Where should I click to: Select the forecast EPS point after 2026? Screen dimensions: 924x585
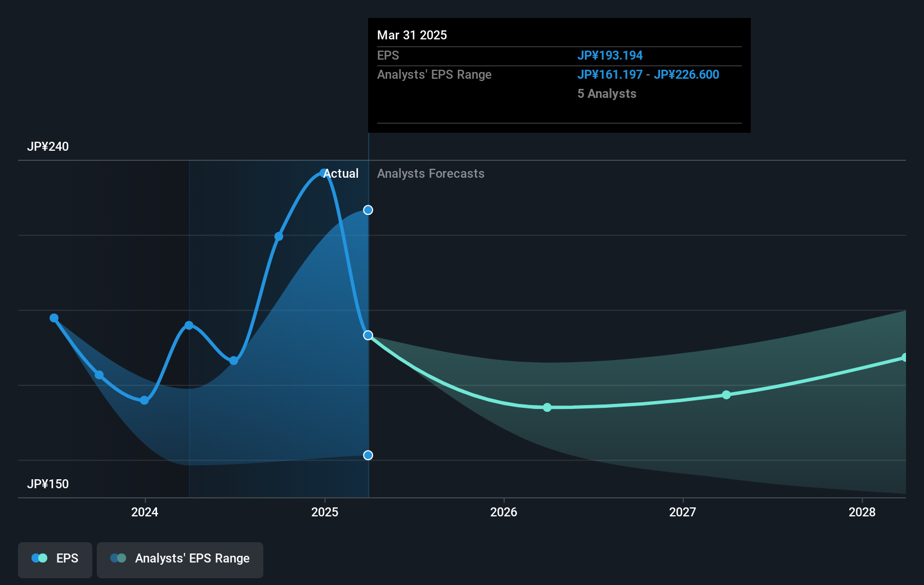(x=548, y=407)
